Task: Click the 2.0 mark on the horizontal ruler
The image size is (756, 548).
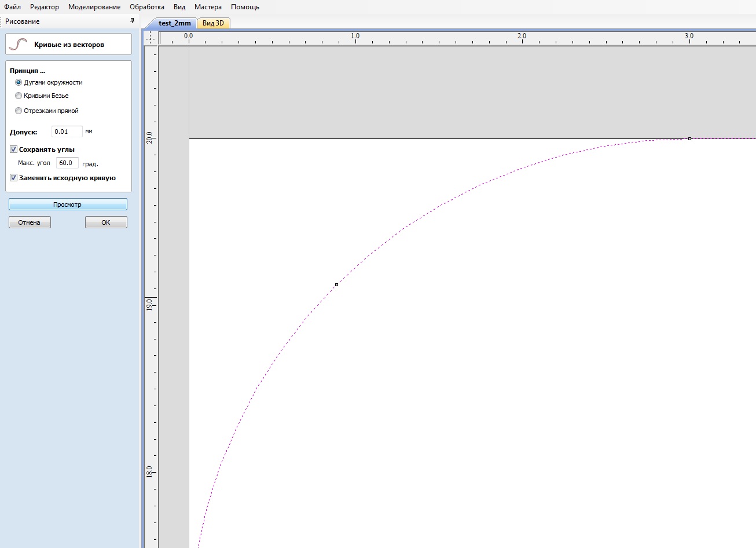Action: (x=522, y=36)
